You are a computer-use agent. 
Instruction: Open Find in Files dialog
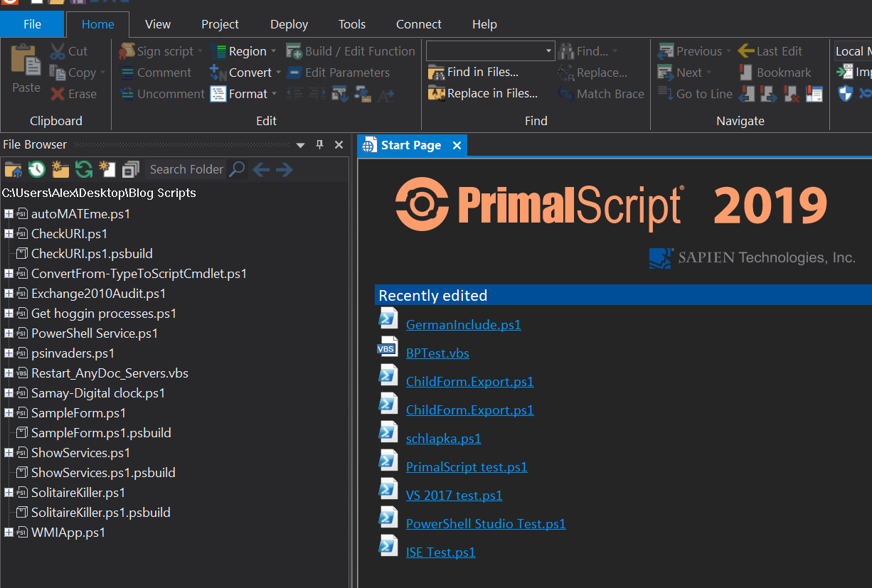point(474,73)
